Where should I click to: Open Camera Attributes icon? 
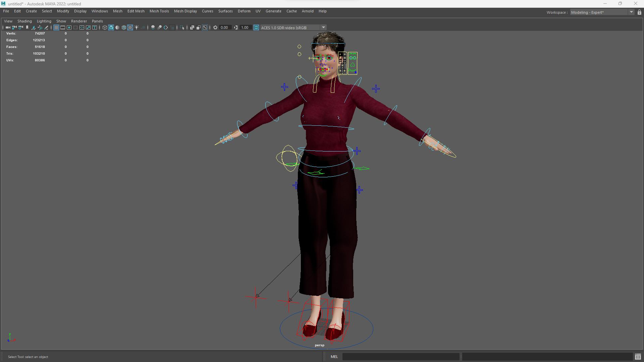tap(21, 27)
